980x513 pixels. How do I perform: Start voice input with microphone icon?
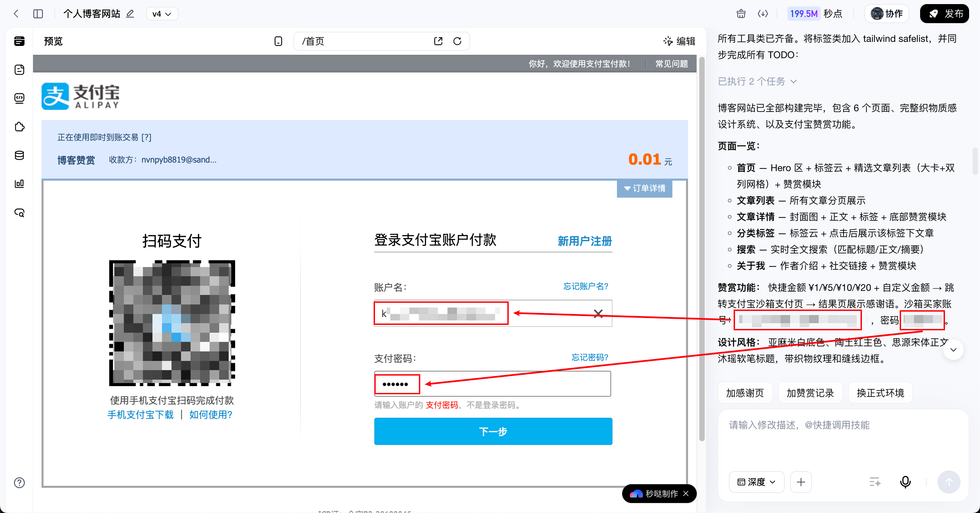[905, 482]
